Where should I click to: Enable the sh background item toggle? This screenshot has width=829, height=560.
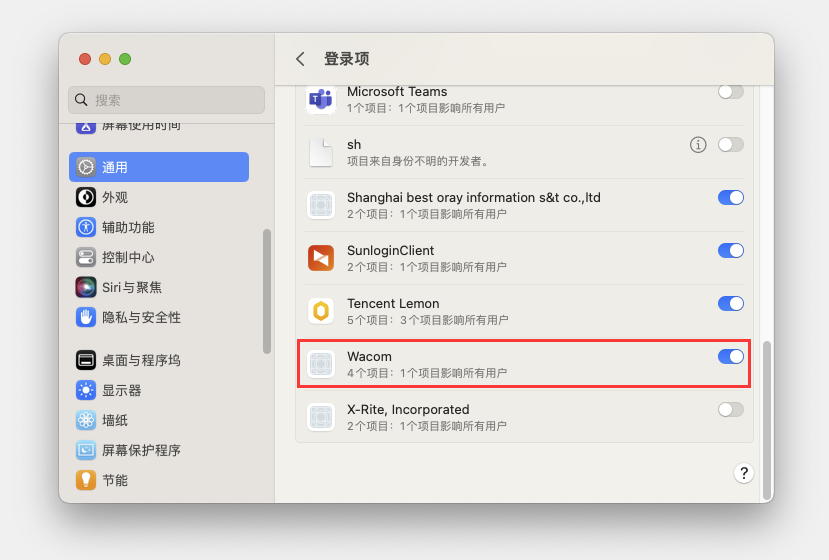coord(731,144)
